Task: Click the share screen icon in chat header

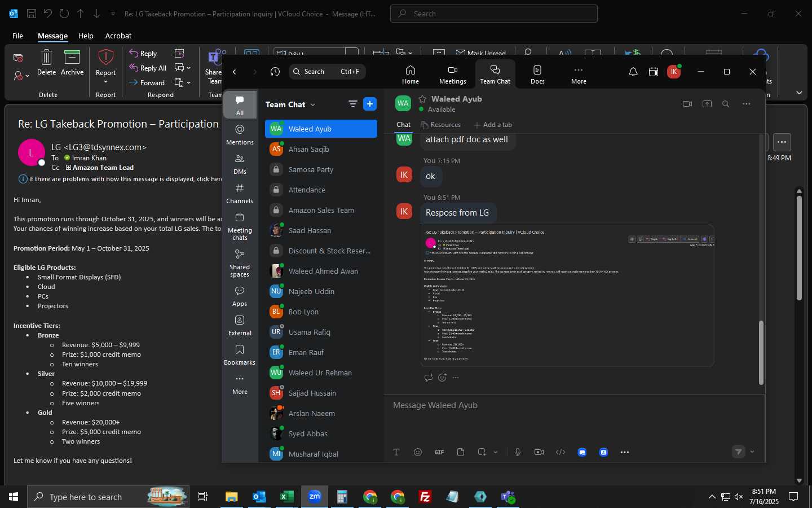Action: 707,104
